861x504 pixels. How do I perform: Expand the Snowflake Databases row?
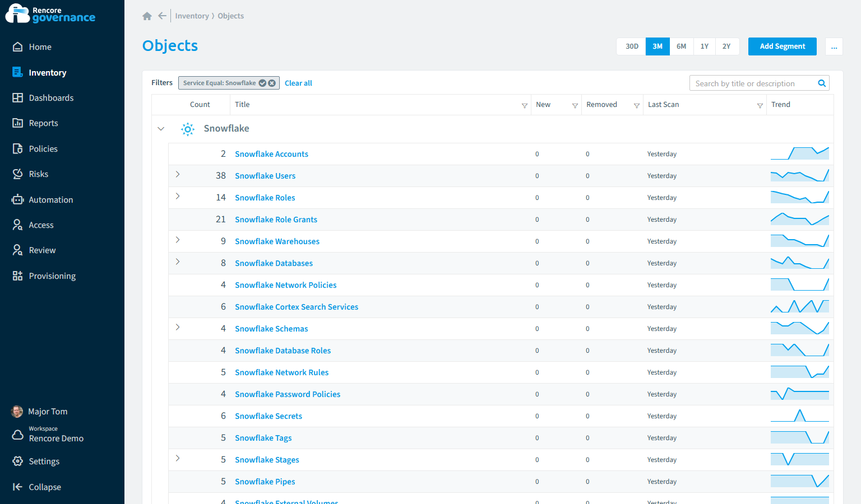tap(178, 262)
